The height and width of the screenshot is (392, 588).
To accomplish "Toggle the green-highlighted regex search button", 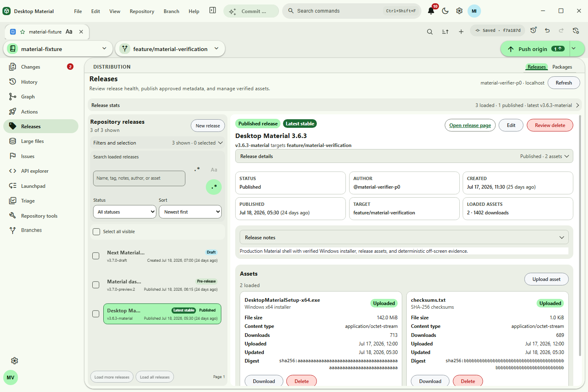I will pyautogui.click(x=214, y=187).
